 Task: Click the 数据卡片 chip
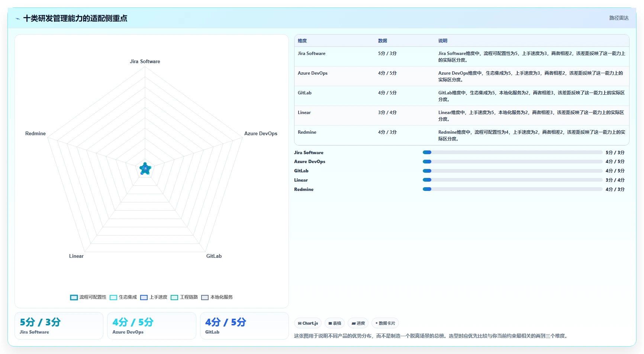385,323
